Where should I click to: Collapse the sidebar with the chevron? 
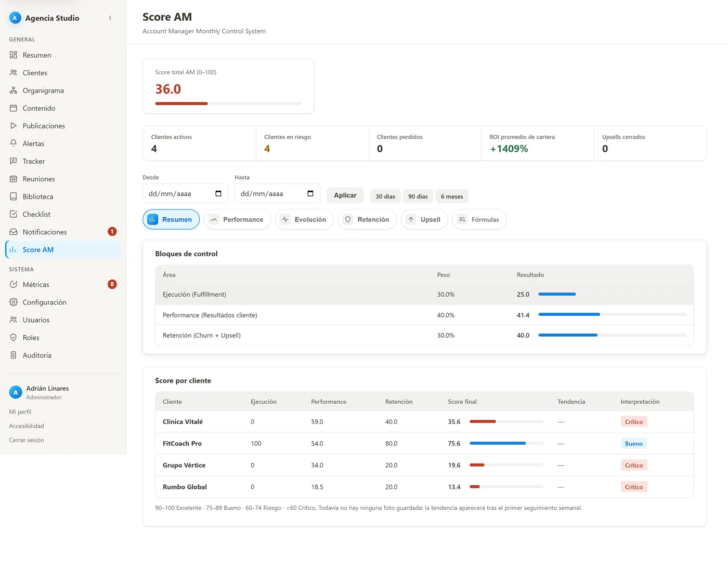pyautogui.click(x=110, y=18)
